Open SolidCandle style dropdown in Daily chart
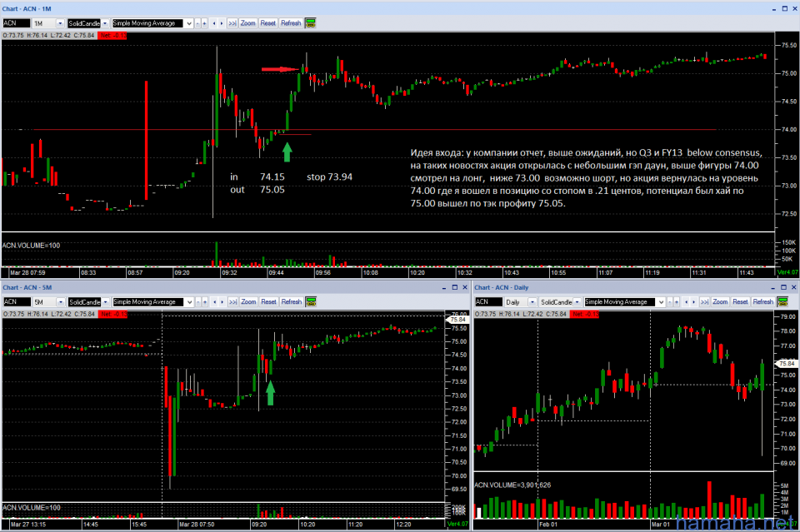 point(577,301)
